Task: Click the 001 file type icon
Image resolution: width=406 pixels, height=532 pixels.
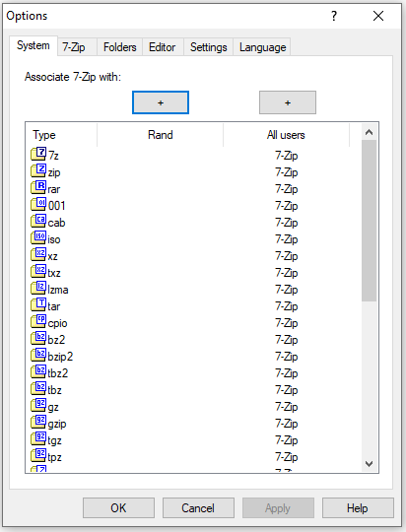Action: pos(38,204)
